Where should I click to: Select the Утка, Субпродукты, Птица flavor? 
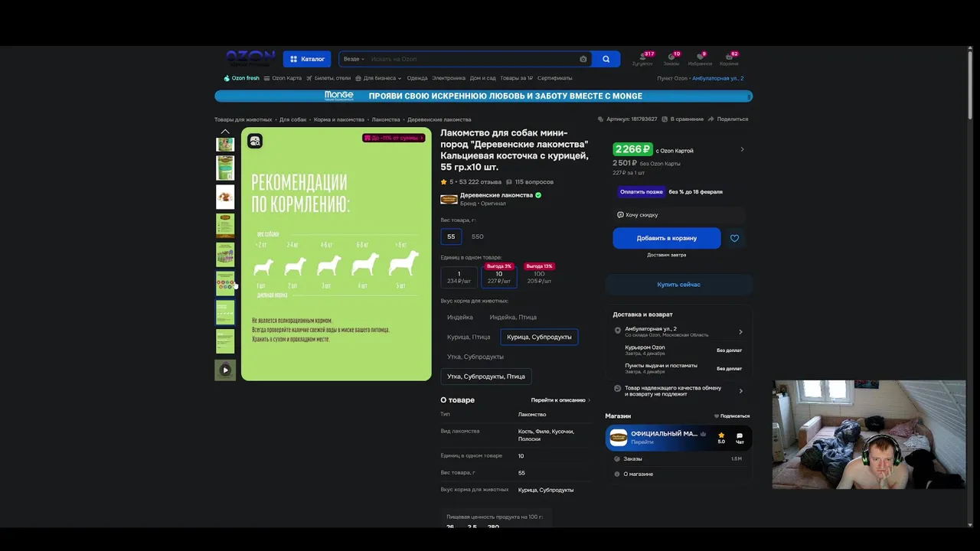tap(486, 377)
